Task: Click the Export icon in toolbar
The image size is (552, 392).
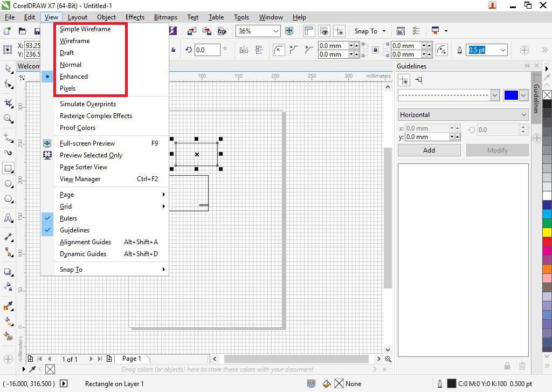Action: [x=207, y=31]
